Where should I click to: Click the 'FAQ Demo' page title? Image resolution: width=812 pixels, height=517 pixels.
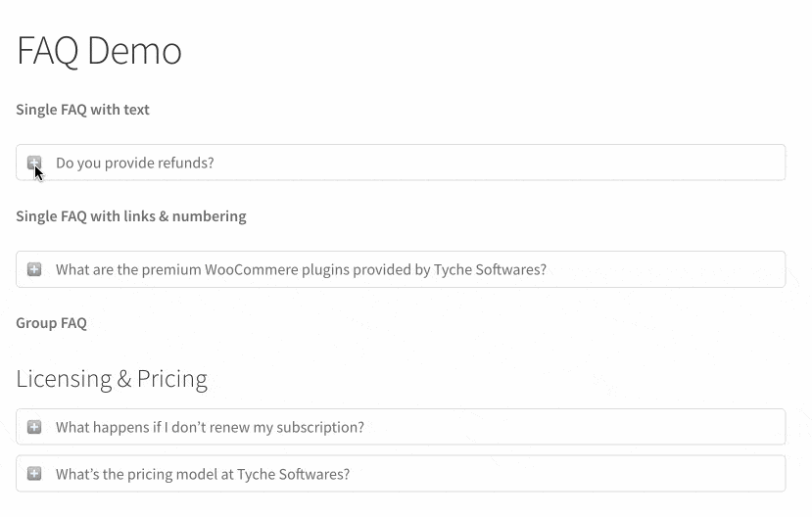[99, 50]
